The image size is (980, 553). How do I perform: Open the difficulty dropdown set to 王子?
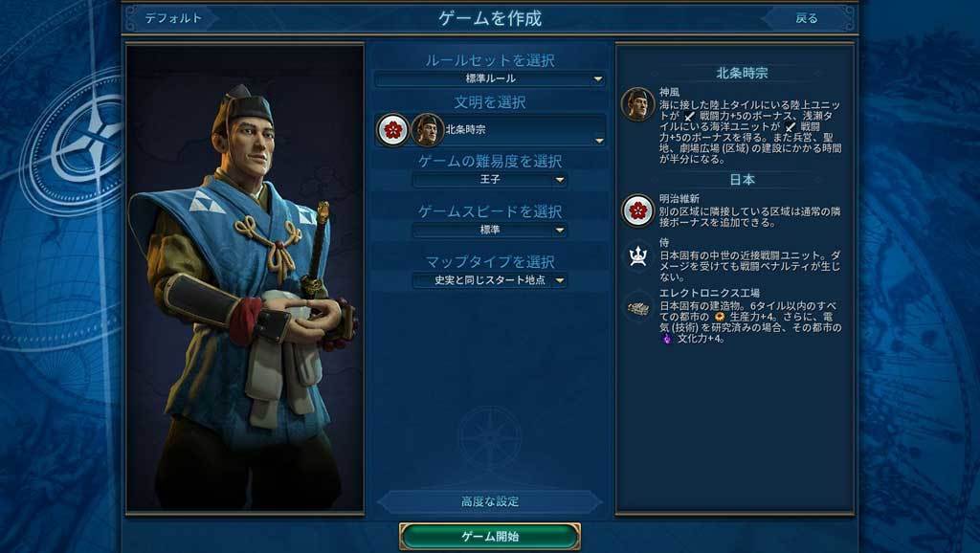tap(490, 180)
